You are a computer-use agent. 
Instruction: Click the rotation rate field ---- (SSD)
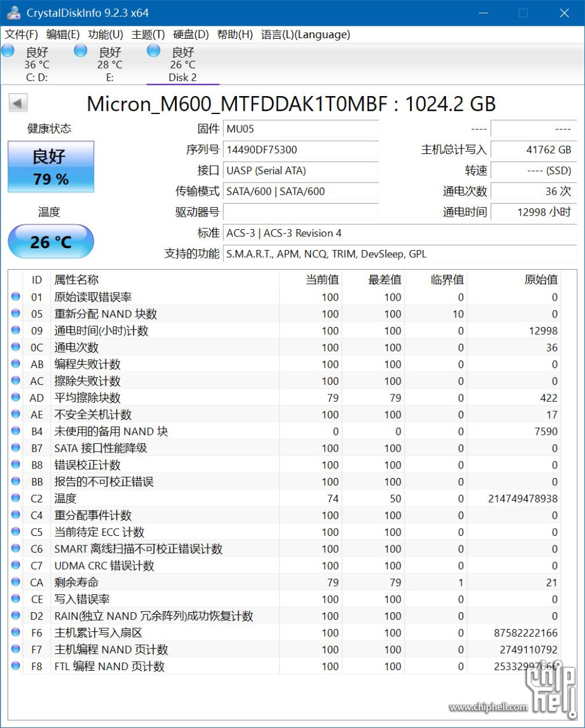(x=534, y=171)
